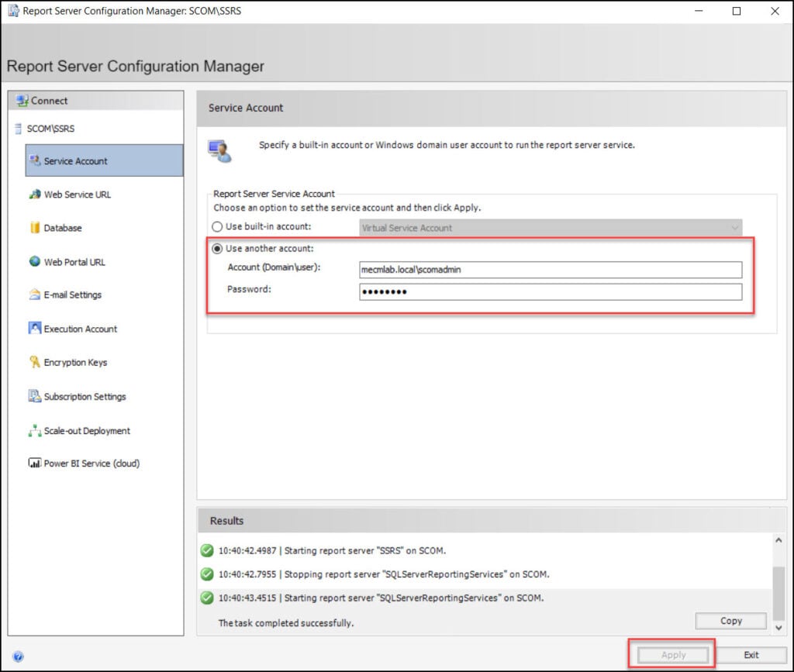Image resolution: width=794 pixels, height=672 pixels.
Task: Minimize the Configuration Manager window
Action: [x=699, y=11]
